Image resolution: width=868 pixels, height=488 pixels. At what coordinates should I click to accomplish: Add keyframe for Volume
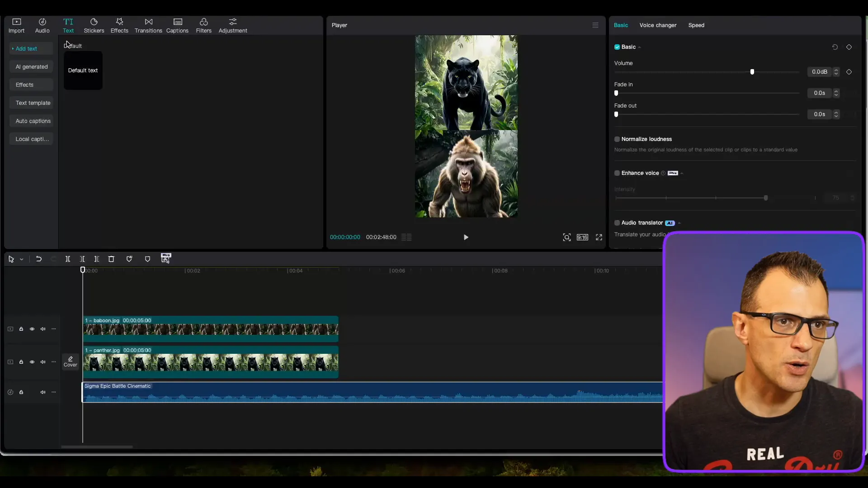[x=849, y=72]
